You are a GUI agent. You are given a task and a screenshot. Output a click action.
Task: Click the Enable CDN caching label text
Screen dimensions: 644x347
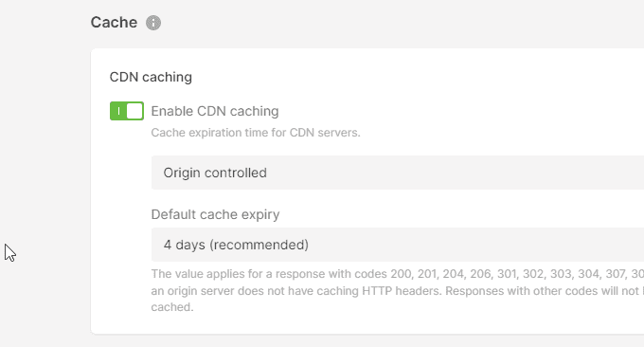(215, 111)
